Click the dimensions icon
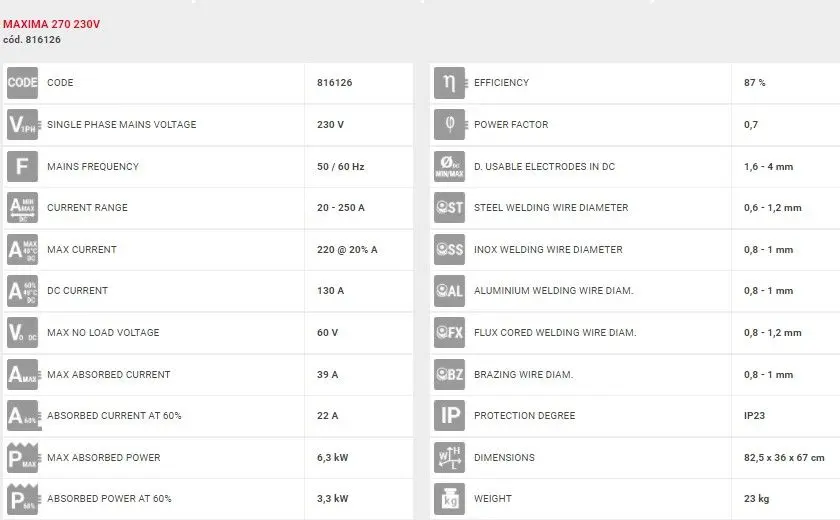This screenshot has width=840, height=520. click(449, 458)
